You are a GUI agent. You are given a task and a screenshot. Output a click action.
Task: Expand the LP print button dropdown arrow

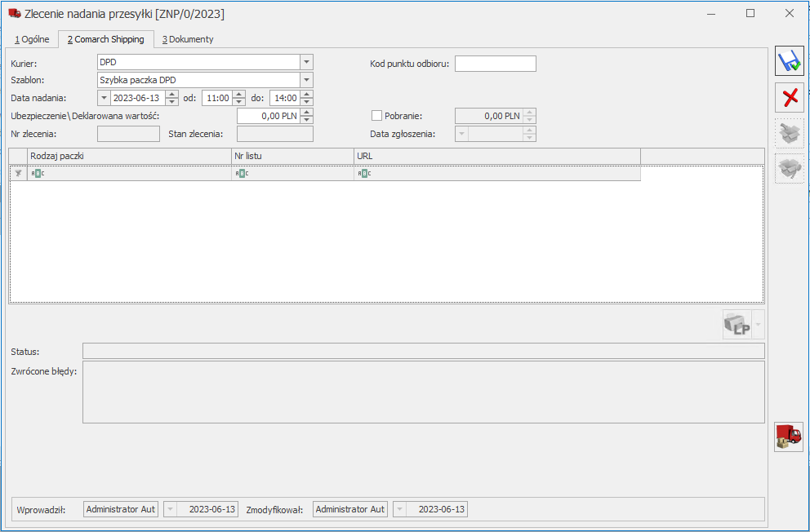click(759, 325)
